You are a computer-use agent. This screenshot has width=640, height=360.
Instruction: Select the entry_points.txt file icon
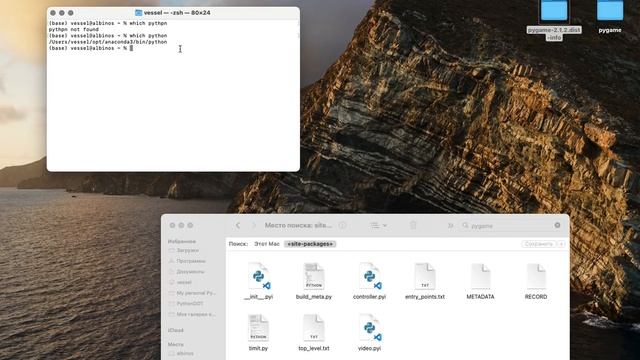tap(425, 276)
